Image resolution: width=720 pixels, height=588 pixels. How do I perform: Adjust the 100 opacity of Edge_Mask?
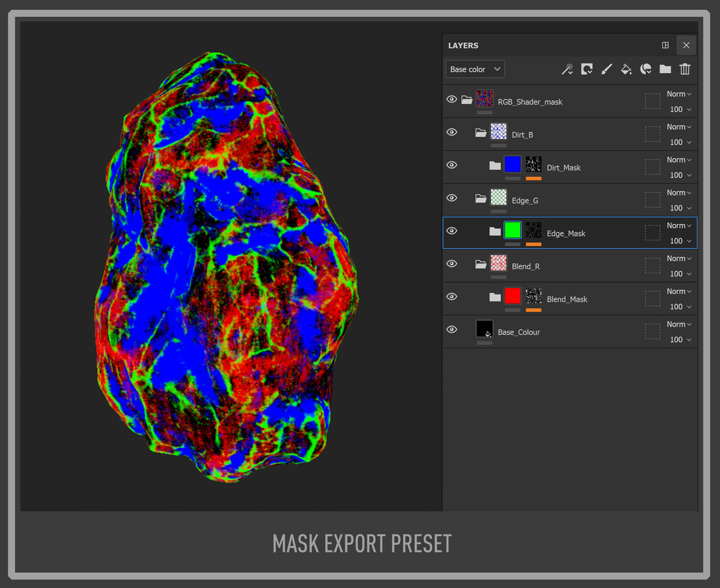680,241
